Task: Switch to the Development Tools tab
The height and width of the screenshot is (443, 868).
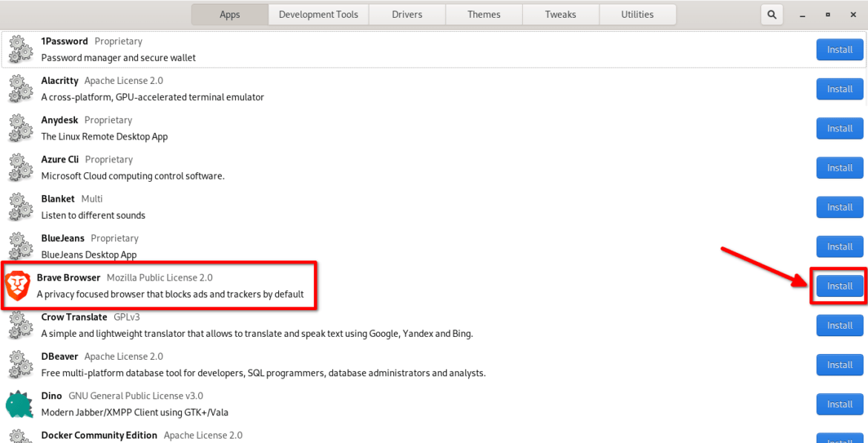Action: coord(318,14)
